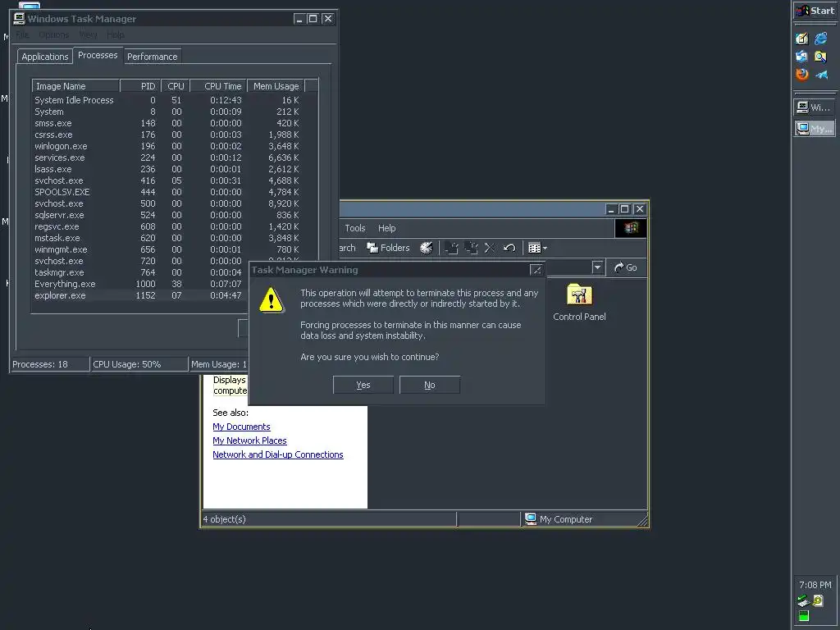Select the sqlservr.exe process

pyautogui.click(x=167, y=216)
